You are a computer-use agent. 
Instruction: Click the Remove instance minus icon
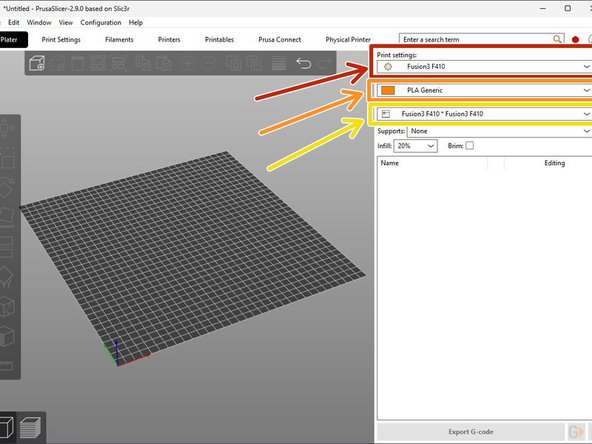click(209, 63)
